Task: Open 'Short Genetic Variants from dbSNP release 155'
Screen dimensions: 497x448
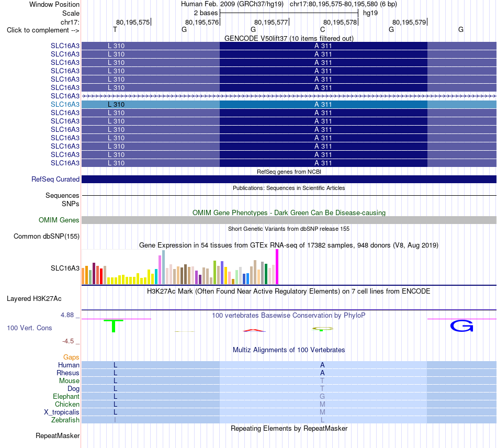Action: [289, 229]
